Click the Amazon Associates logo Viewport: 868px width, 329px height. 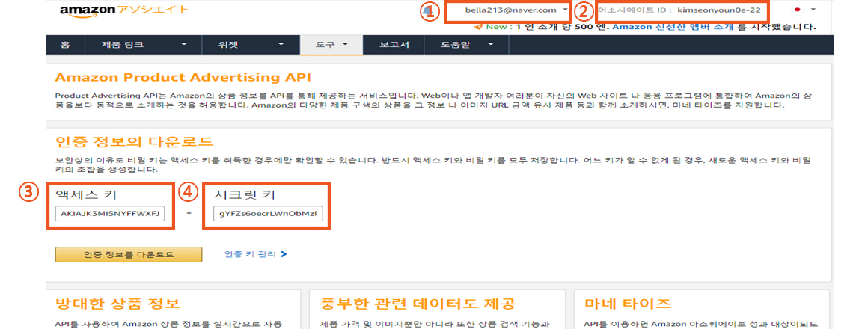point(124,10)
